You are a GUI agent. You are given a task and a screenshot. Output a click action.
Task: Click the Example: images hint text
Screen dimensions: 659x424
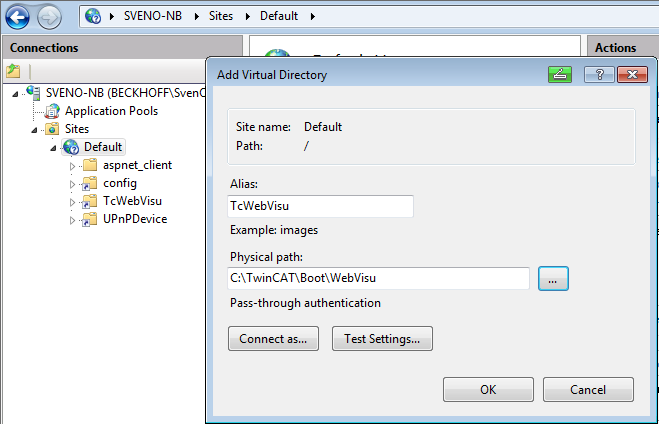coord(274,230)
